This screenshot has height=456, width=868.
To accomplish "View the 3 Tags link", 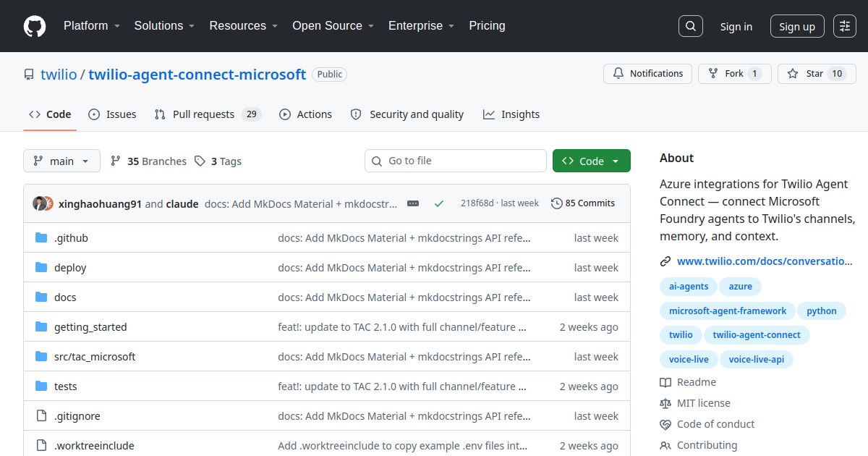I will click(218, 161).
